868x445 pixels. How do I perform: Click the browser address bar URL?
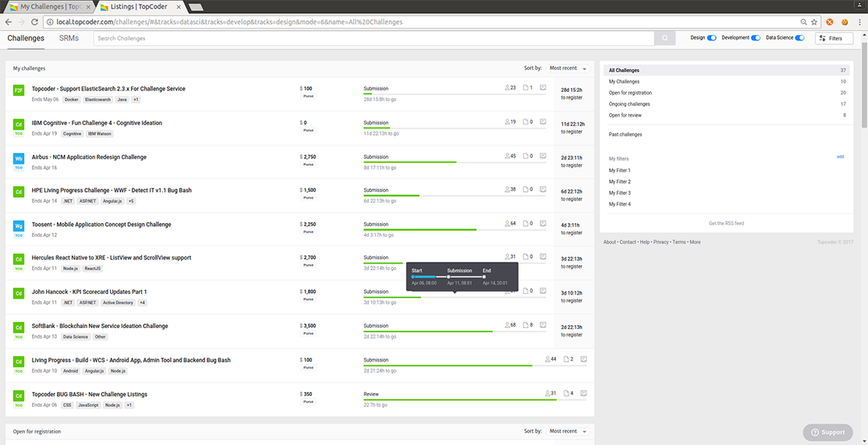pyautogui.click(x=229, y=22)
